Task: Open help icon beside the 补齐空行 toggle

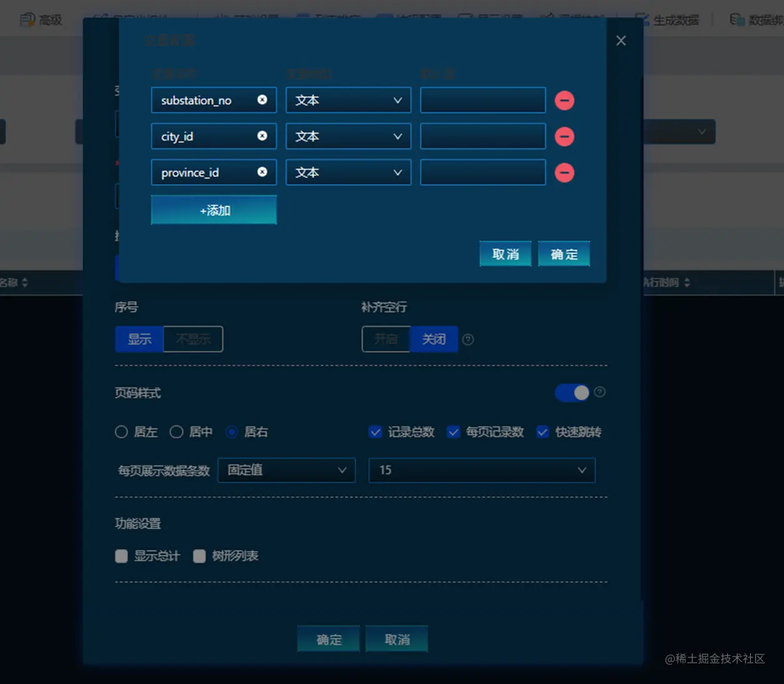Action: [x=468, y=339]
